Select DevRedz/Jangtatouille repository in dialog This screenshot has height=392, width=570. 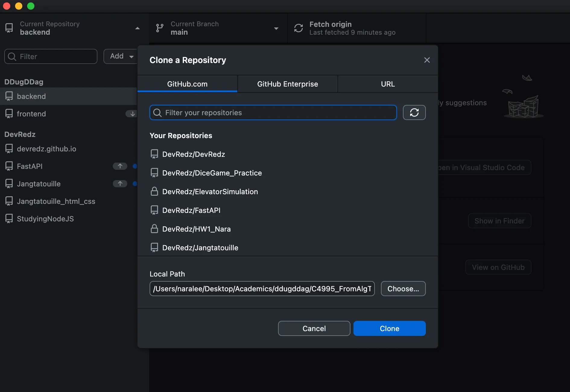click(288, 248)
